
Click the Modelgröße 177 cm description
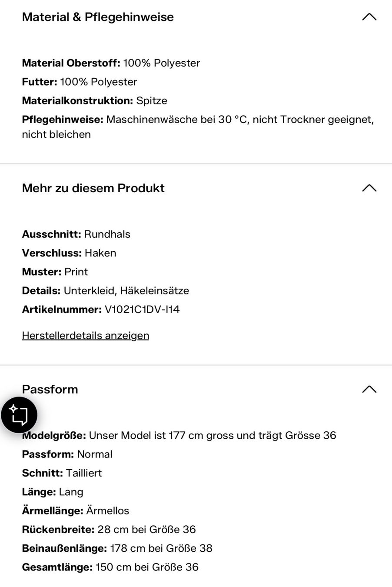click(179, 435)
